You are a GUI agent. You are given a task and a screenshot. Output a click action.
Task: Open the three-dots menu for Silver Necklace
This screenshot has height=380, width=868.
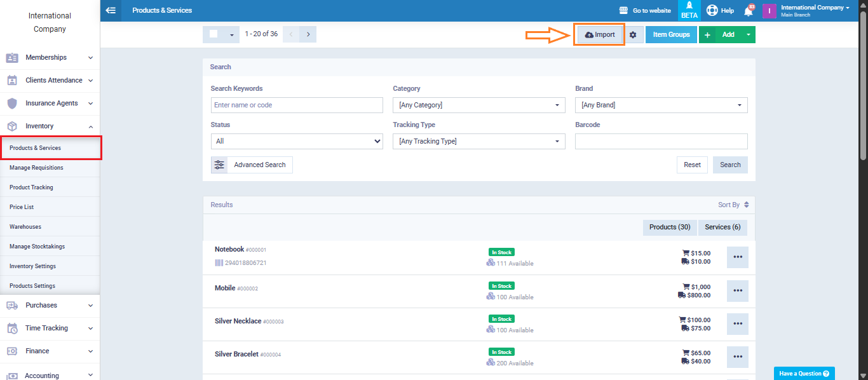pos(737,323)
